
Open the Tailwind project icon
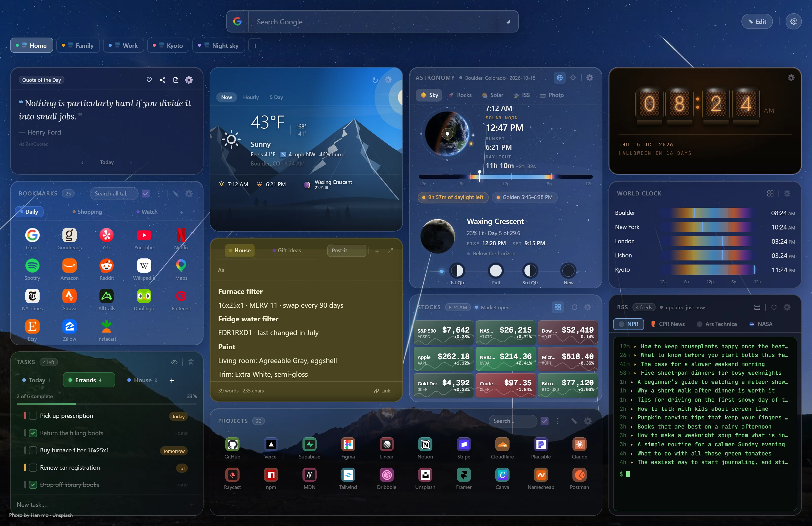pos(348,479)
